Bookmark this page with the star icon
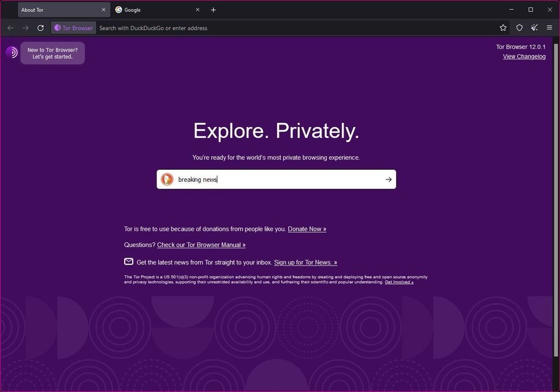This screenshot has height=392, width=560. 503,28
